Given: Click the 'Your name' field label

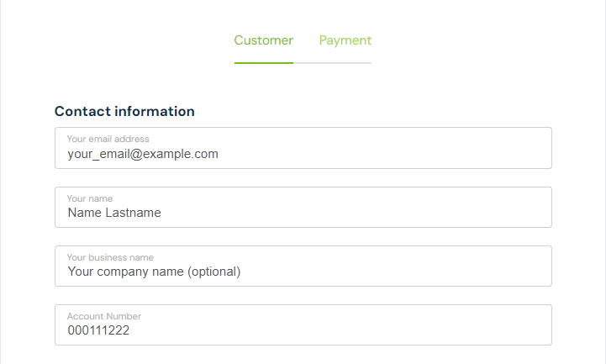Looking at the screenshot, I should click(x=90, y=198).
